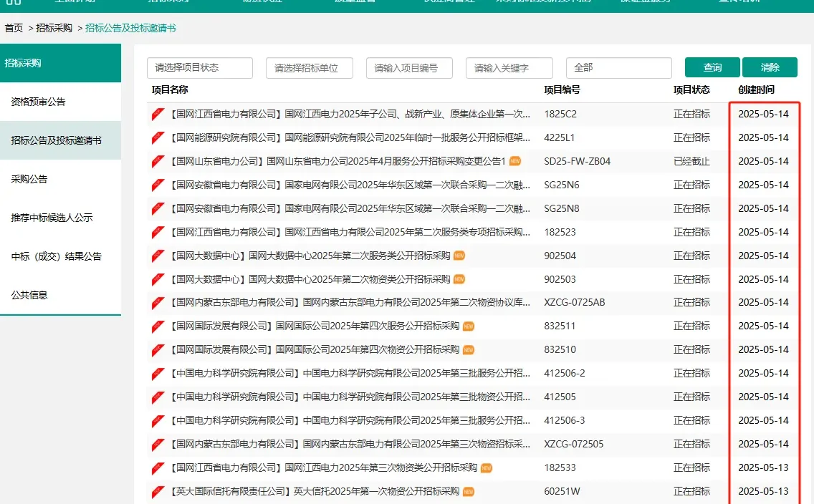
Task: Open 采购公告 in the sidebar
Action: [x=60, y=179]
